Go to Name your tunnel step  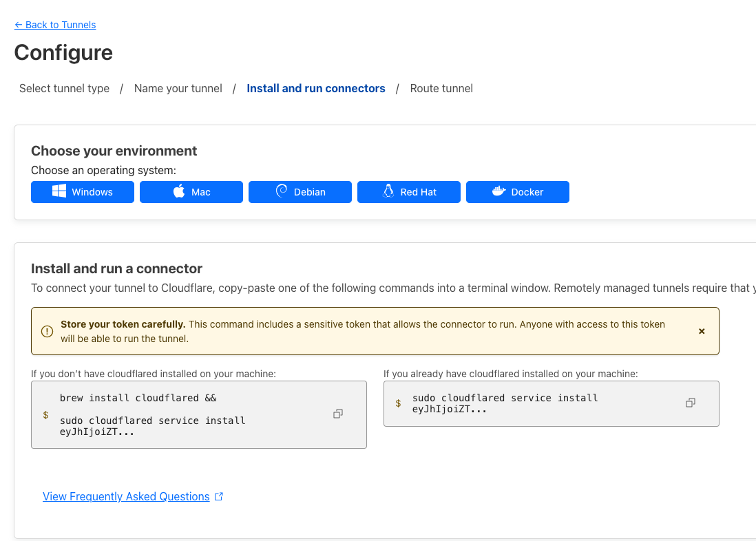coord(178,88)
